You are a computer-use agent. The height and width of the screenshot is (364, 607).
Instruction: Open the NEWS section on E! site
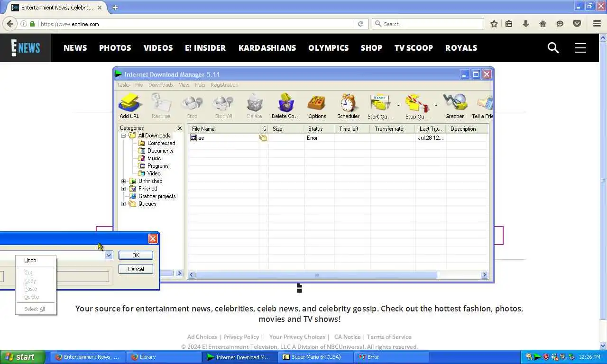point(75,48)
